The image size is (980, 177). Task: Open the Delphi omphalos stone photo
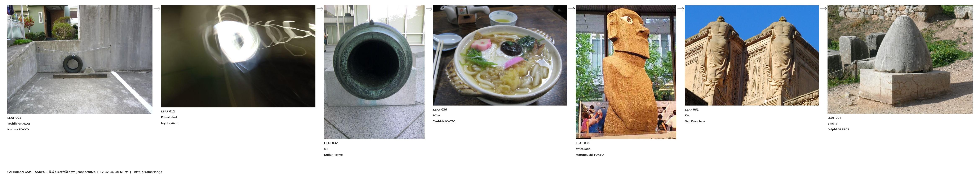(x=900, y=59)
